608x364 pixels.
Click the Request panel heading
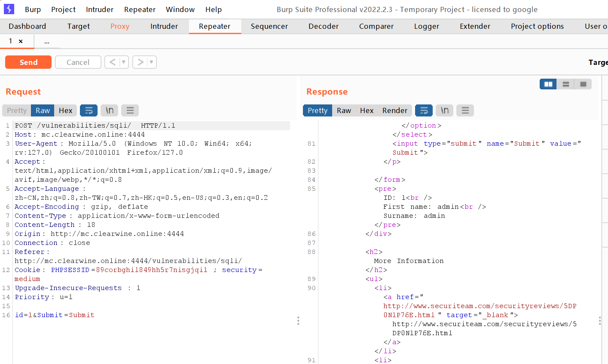pyautogui.click(x=23, y=92)
